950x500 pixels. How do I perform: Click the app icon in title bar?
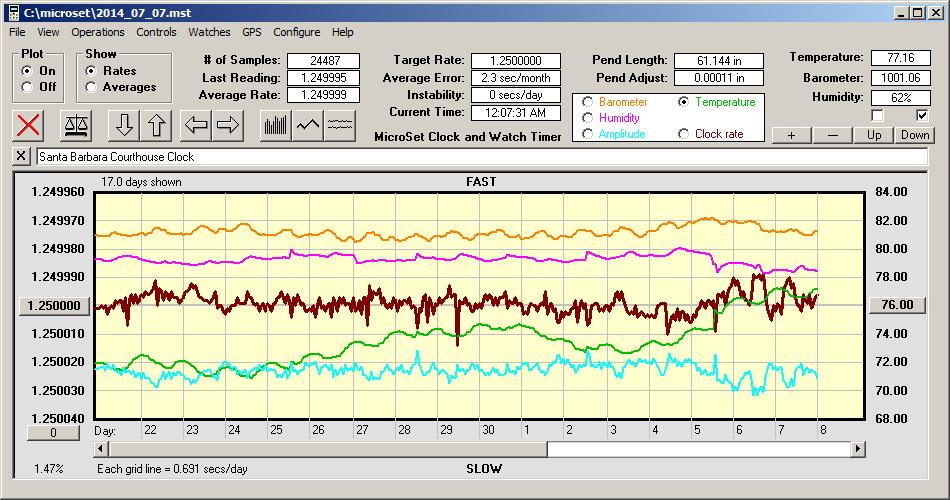pos(13,13)
